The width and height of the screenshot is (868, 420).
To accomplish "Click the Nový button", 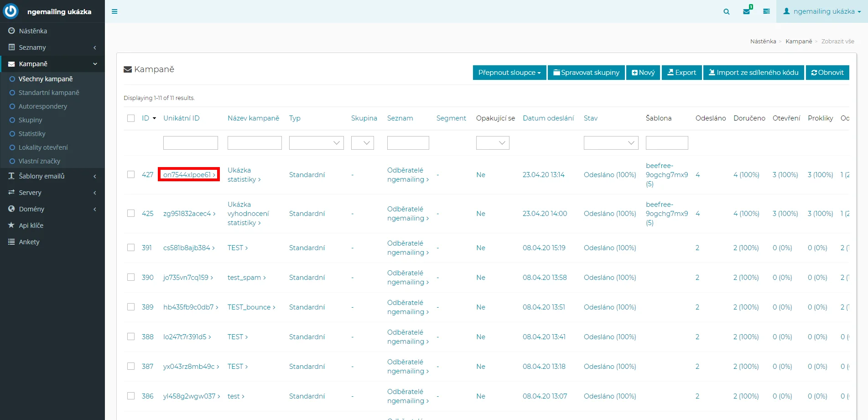I will click(x=643, y=73).
